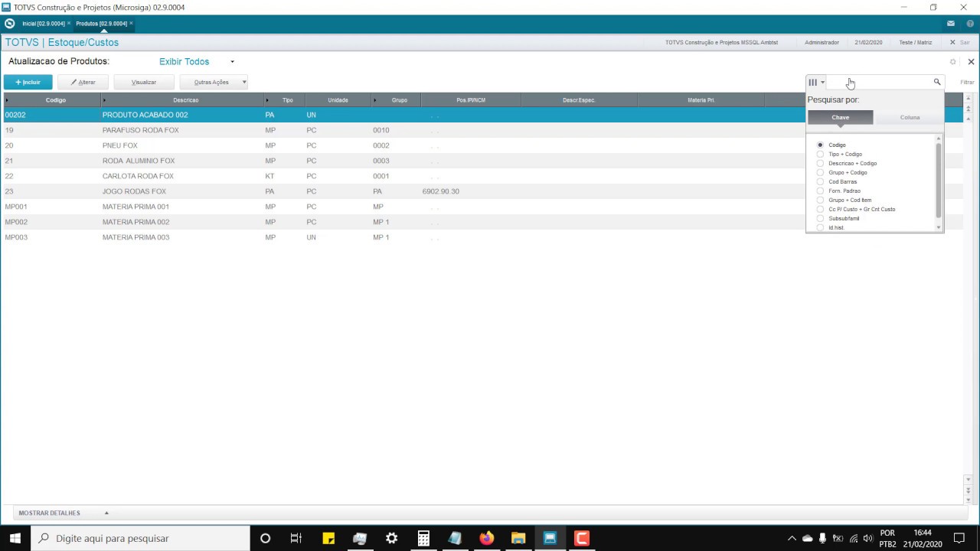Switch to the Chave search tab
The height and width of the screenshot is (551, 980).
coord(840,118)
